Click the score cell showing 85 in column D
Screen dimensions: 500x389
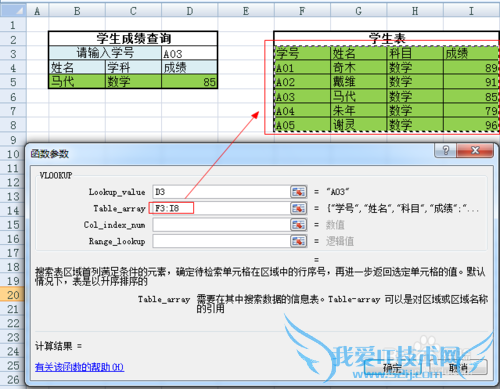tap(190, 82)
